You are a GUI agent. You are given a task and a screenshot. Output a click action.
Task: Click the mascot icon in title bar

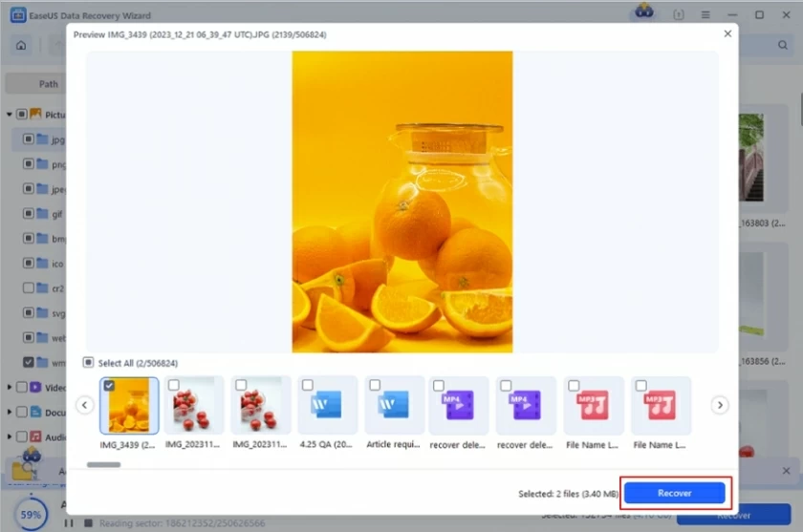pos(645,13)
